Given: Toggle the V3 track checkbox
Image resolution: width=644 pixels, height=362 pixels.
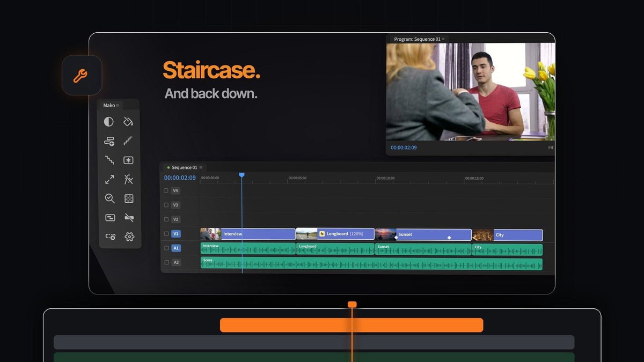Looking at the screenshot, I should [x=166, y=205].
